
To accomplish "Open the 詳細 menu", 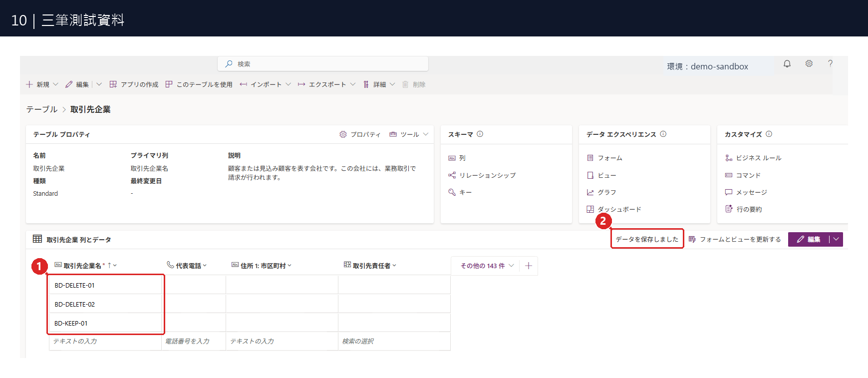I will (379, 84).
